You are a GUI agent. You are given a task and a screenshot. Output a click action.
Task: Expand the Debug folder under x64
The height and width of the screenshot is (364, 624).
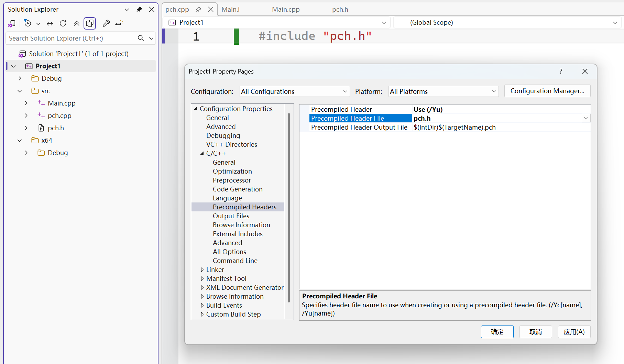pos(26,153)
